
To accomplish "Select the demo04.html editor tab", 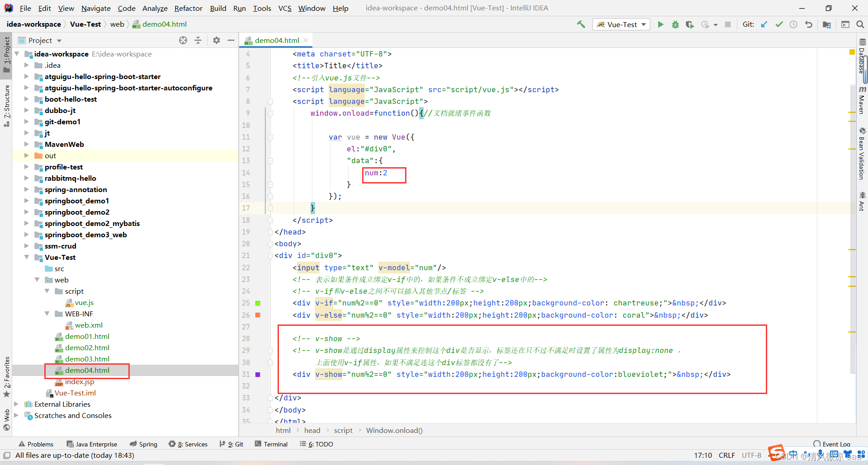I will click(276, 40).
